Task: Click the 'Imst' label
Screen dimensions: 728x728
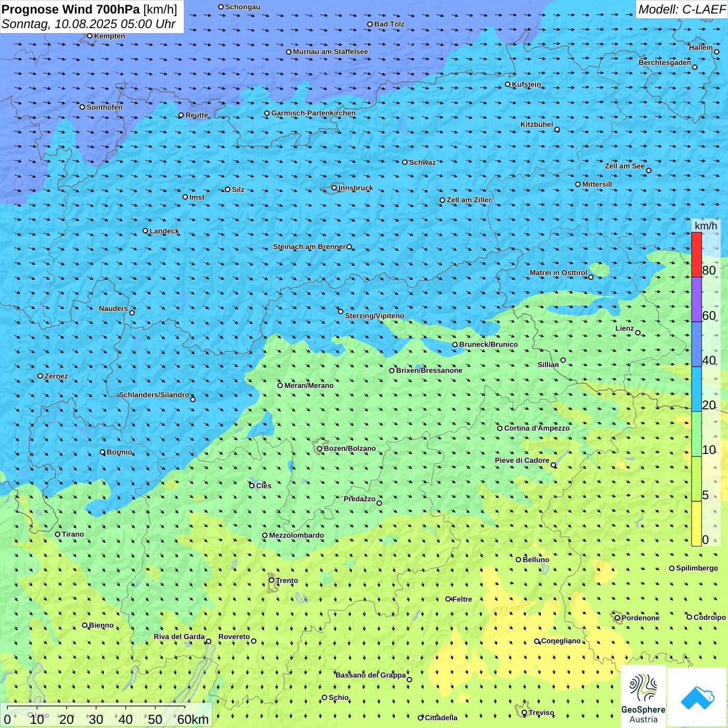Action: pos(197,197)
